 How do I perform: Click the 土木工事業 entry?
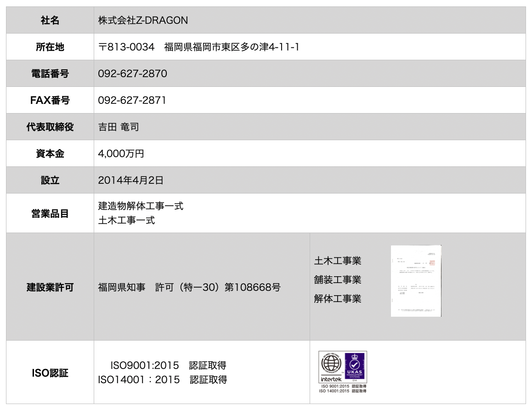point(338,261)
